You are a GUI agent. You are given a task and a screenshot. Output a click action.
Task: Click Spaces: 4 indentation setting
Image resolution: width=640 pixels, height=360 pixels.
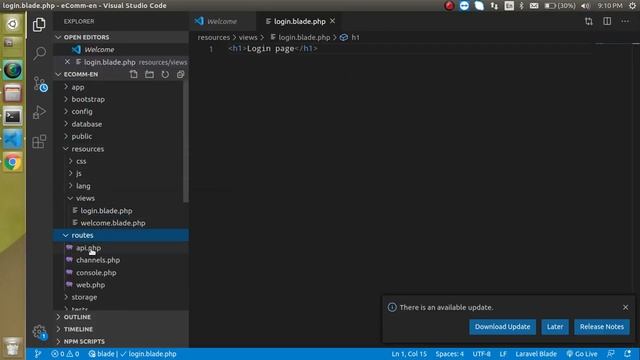[449, 354]
